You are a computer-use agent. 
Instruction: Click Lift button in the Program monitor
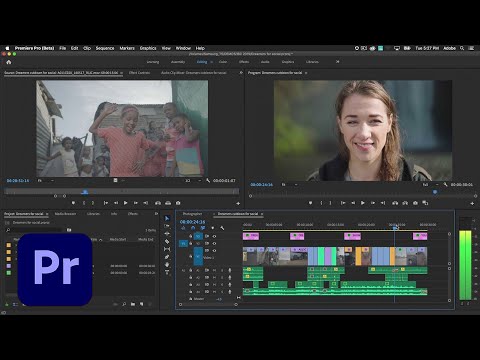(x=395, y=203)
